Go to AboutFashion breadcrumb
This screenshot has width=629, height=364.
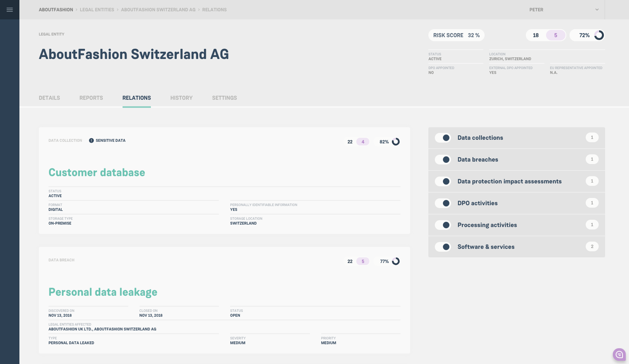click(56, 10)
